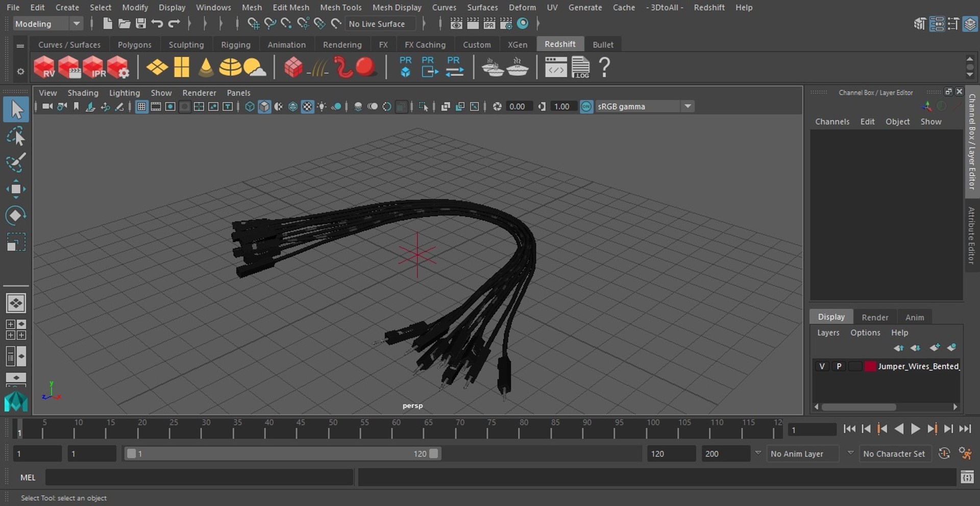Click the Redshift script editor shelf icon
The width and height of the screenshot is (980, 506).
(555, 67)
